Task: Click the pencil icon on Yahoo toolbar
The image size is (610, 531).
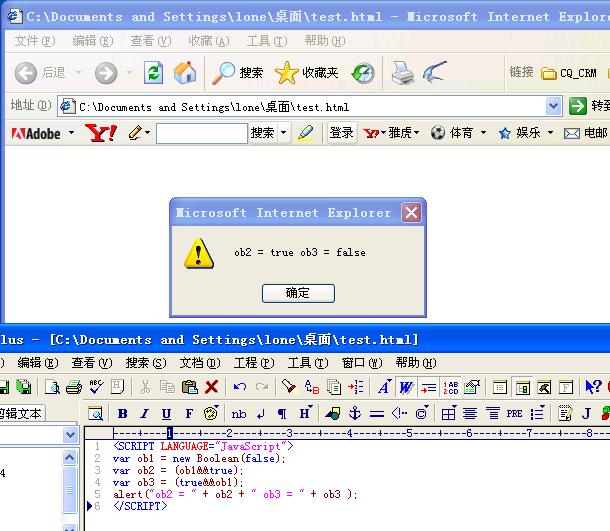Action: tap(135, 133)
